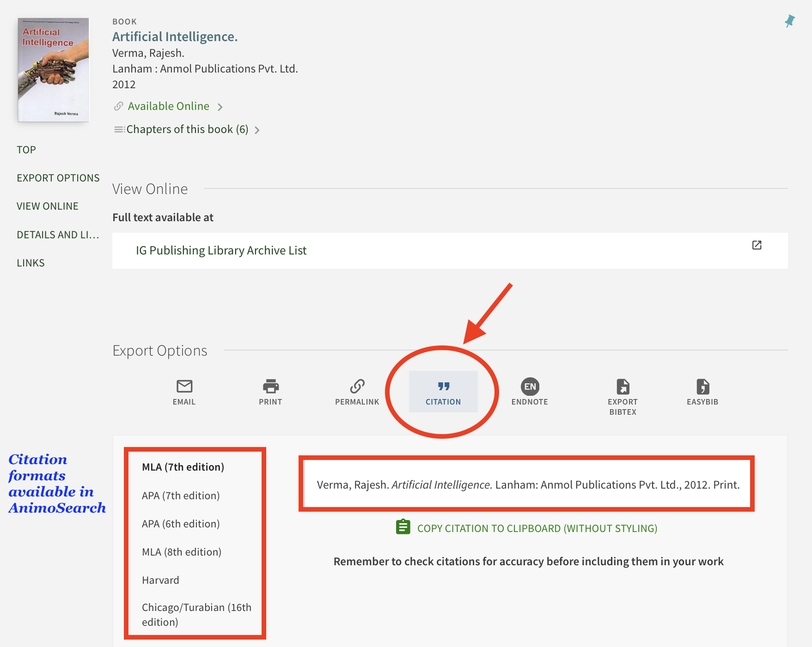This screenshot has height=647, width=812.
Task: Switch to Harvard citation style
Action: pos(160,580)
